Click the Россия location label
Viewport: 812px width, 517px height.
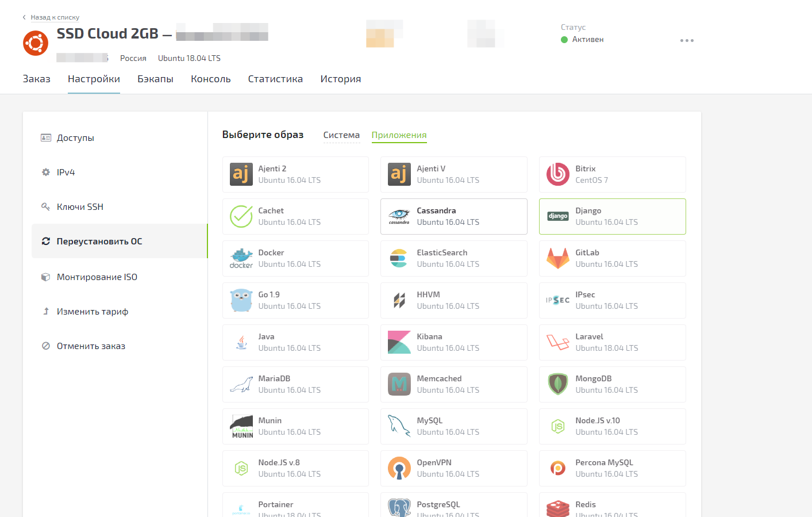[x=133, y=58]
